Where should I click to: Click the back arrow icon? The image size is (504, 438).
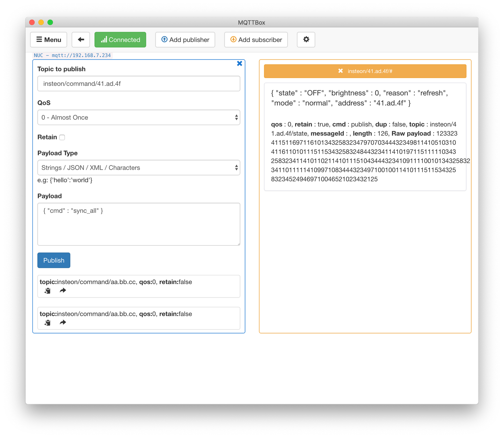coord(81,39)
